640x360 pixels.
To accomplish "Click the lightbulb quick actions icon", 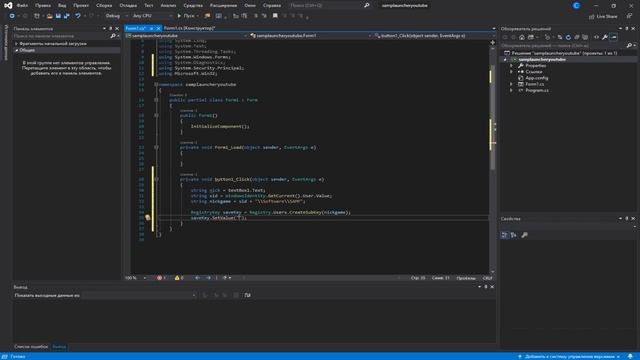I will pos(148,218).
